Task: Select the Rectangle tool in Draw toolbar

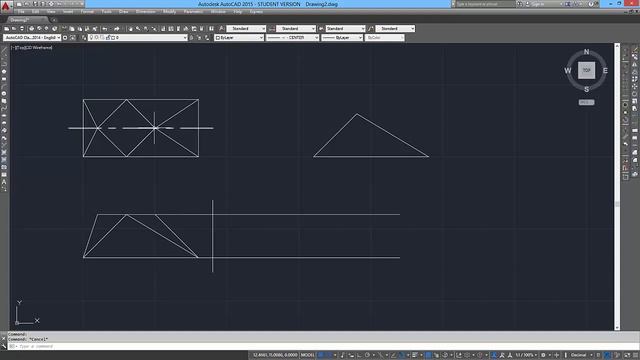Action: [x=4, y=79]
